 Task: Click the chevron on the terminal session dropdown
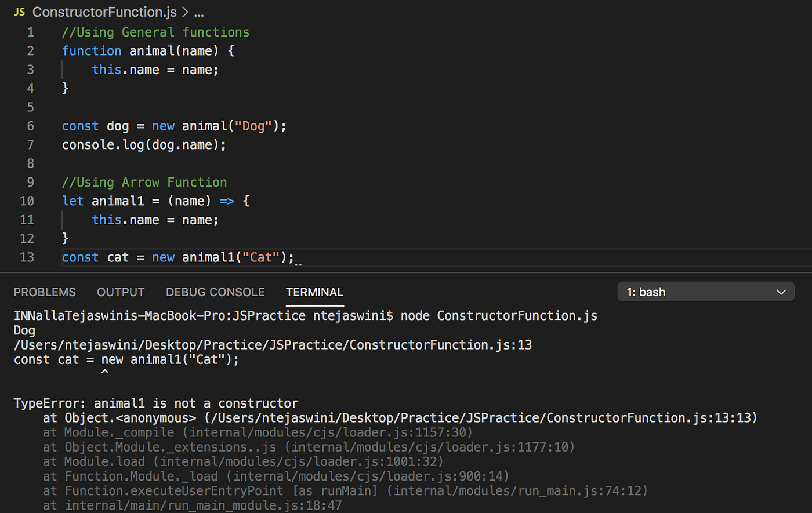[x=781, y=292]
